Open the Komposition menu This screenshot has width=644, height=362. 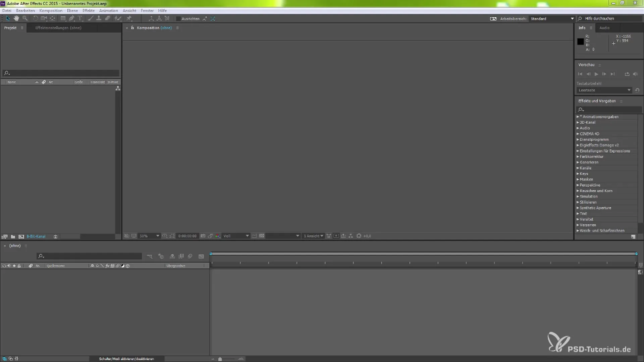51,11
